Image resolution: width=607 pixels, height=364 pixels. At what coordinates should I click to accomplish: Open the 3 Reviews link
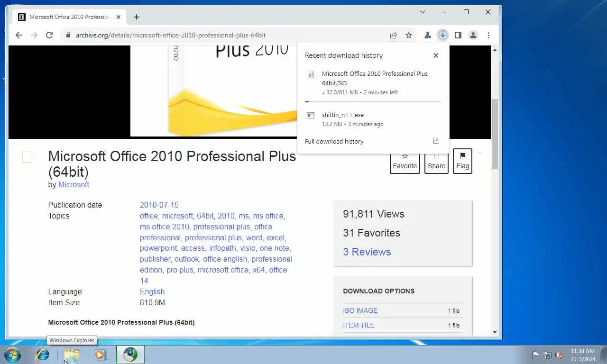pyautogui.click(x=367, y=252)
